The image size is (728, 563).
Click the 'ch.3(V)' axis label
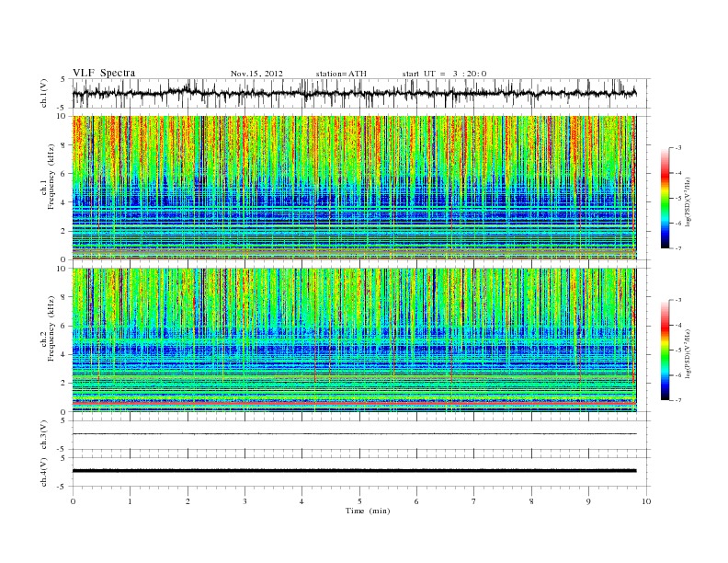point(43,435)
